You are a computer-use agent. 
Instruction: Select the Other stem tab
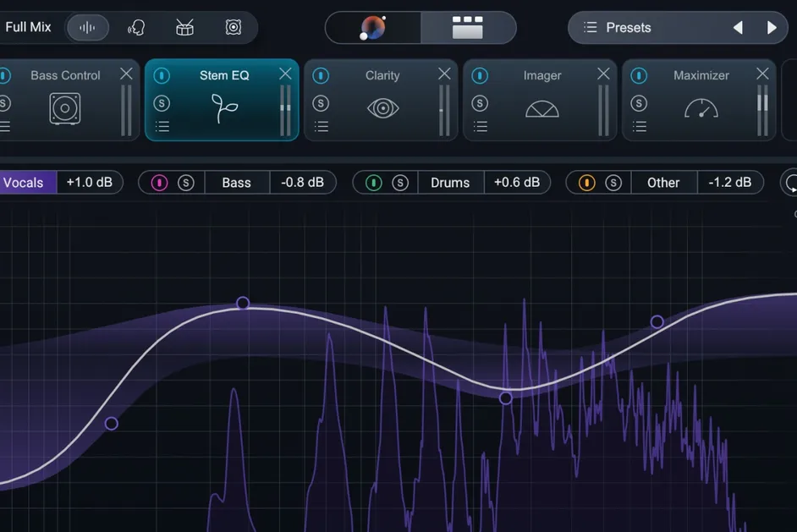click(x=663, y=183)
